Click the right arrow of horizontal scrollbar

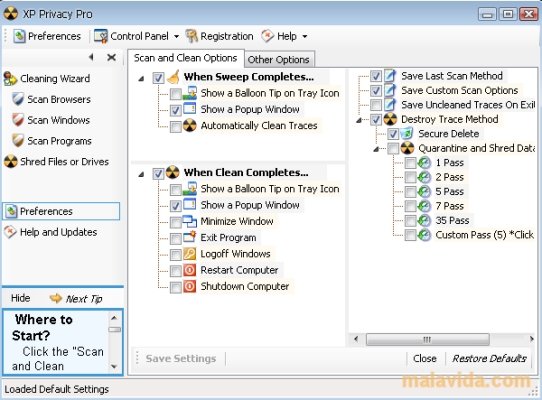tap(531, 339)
